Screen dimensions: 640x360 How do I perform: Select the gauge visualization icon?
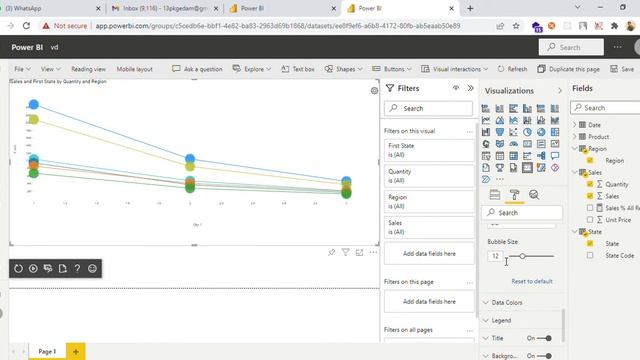(513, 144)
